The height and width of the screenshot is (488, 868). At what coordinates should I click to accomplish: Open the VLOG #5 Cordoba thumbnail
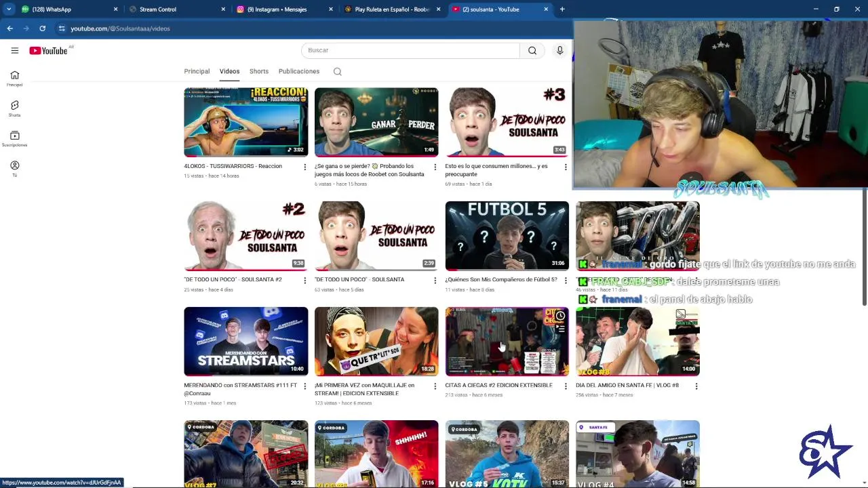click(x=507, y=453)
